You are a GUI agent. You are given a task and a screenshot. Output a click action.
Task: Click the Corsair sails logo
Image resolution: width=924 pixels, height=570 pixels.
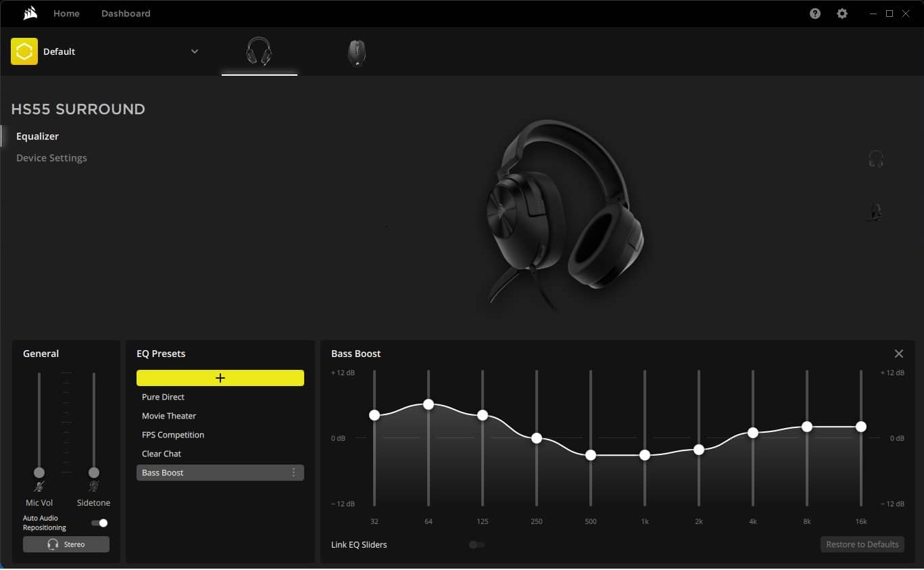[x=30, y=14]
